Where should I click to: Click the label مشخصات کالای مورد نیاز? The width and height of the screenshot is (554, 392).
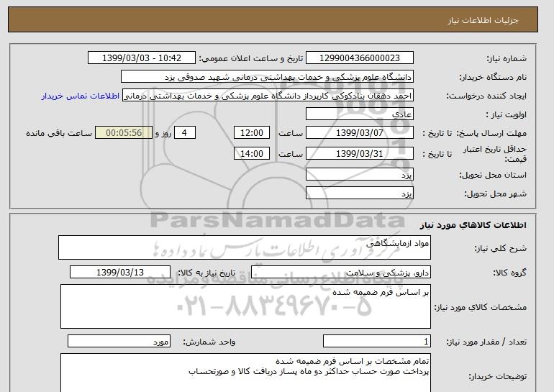click(x=481, y=307)
